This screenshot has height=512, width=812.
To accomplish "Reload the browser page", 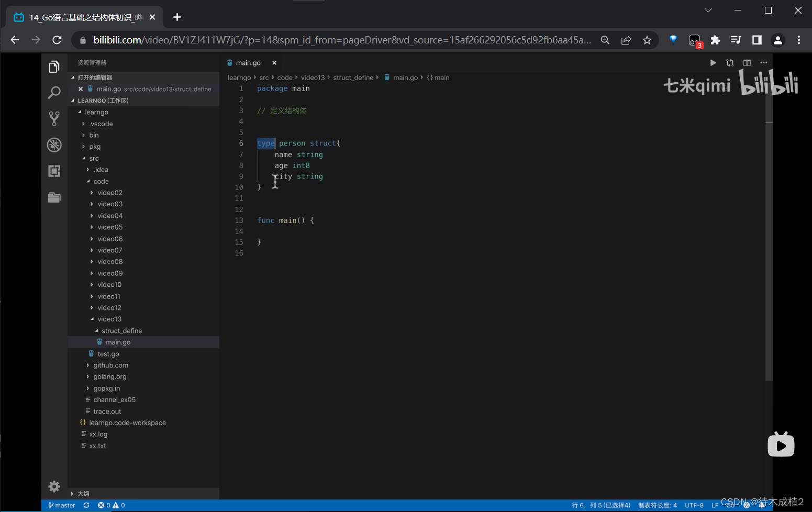I will click(57, 40).
